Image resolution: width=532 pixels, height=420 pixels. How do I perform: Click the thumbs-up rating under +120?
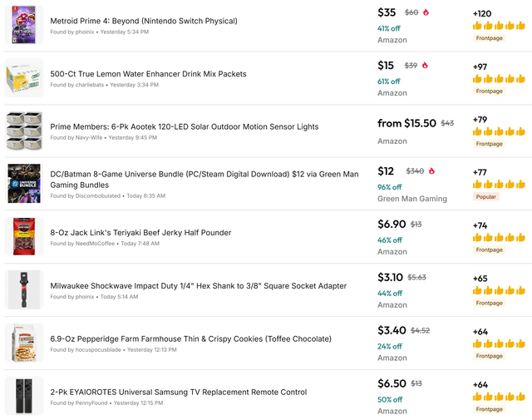[x=499, y=26]
